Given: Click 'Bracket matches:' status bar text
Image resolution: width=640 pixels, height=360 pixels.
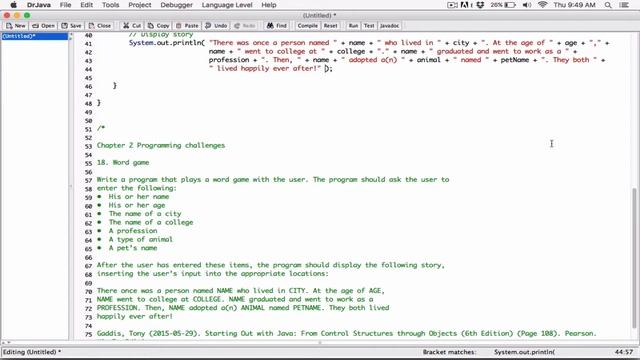Looking at the screenshot, I should (449, 352).
